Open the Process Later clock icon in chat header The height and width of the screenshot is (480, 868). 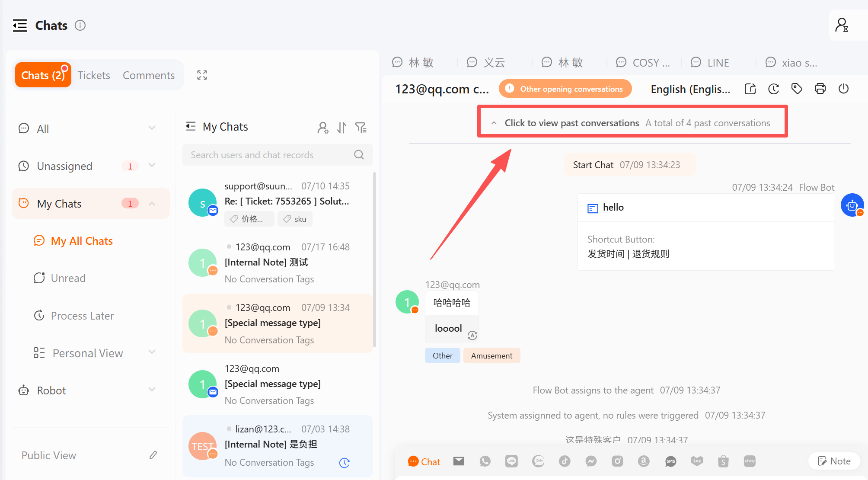[x=774, y=89]
